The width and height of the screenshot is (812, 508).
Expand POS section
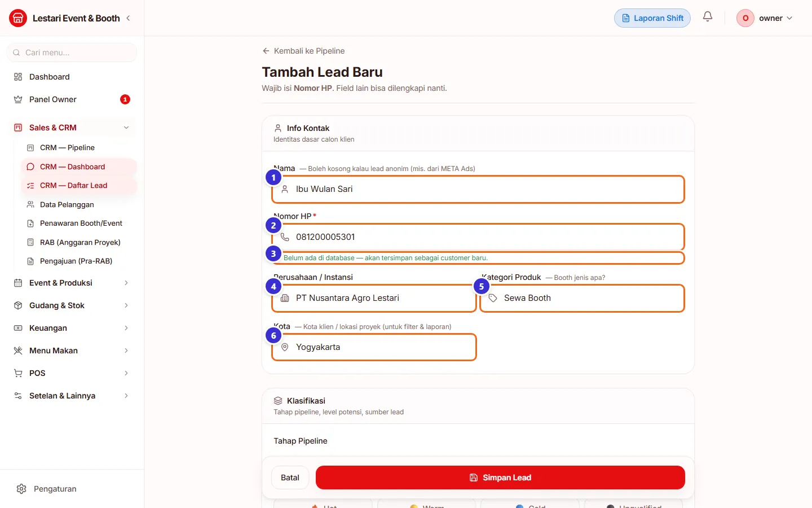tap(72, 373)
